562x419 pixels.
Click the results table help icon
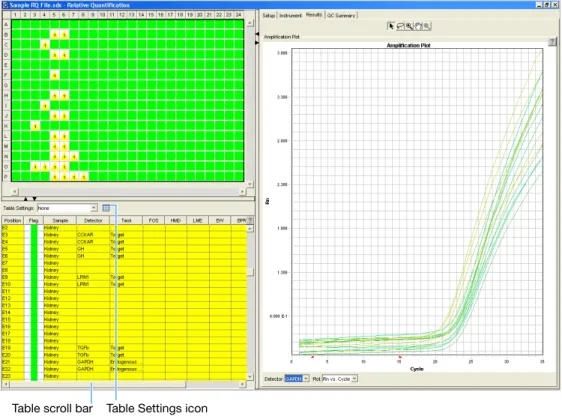(250, 220)
